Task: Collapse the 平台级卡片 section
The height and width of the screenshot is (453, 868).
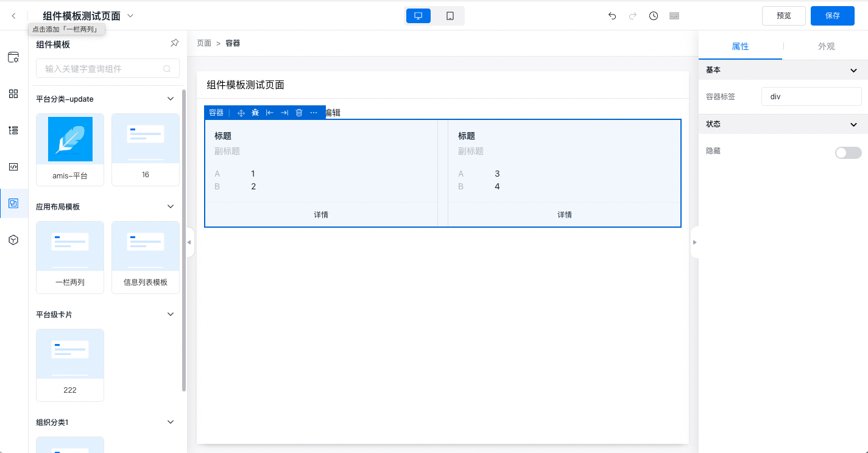Action: [171, 314]
